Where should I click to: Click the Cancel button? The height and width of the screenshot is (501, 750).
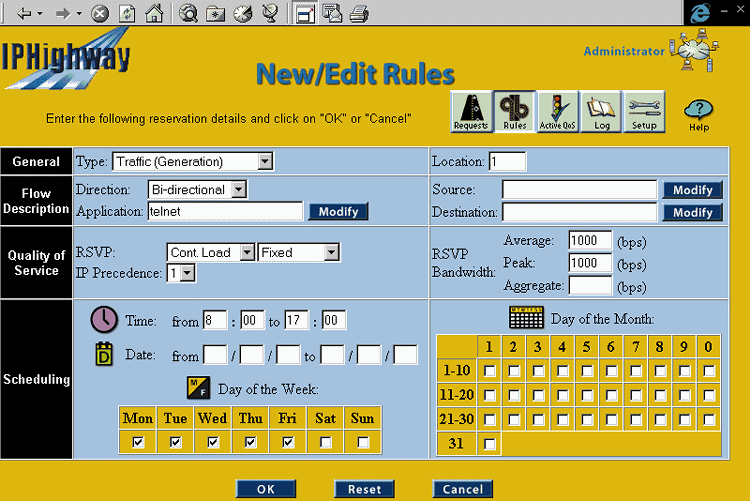tap(463, 489)
